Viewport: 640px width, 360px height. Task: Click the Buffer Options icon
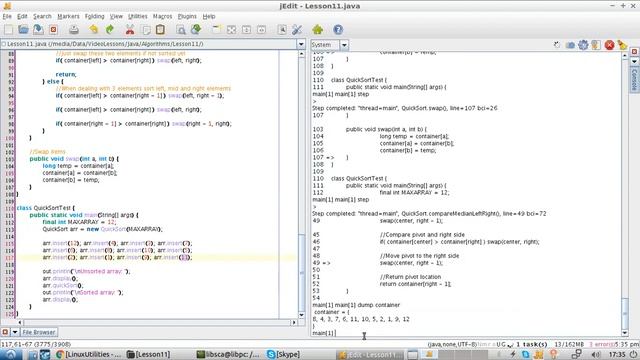click(282, 29)
